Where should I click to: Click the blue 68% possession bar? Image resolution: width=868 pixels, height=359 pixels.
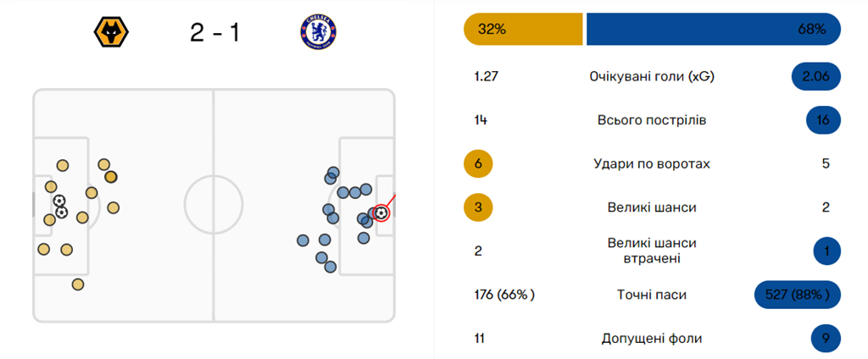pos(713,29)
